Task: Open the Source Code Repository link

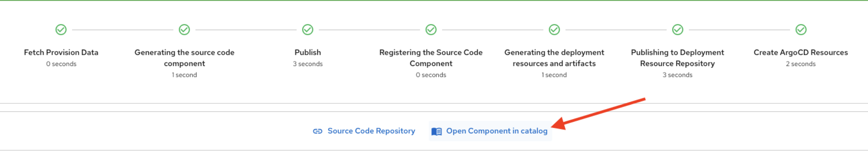Action: click(371, 131)
